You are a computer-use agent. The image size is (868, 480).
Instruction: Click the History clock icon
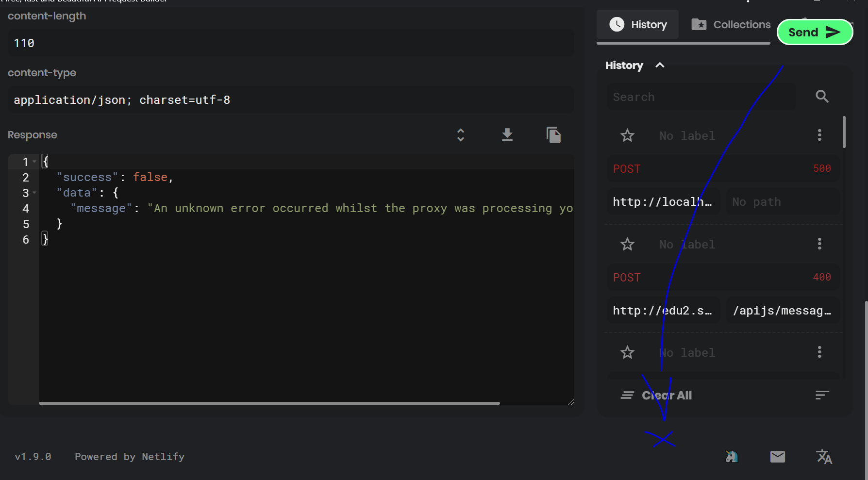(617, 24)
